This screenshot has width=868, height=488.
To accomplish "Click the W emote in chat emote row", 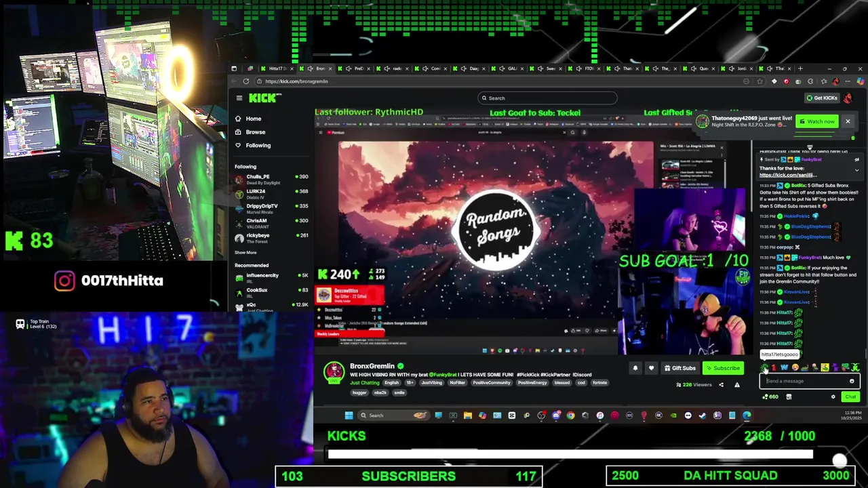I will click(x=784, y=367).
